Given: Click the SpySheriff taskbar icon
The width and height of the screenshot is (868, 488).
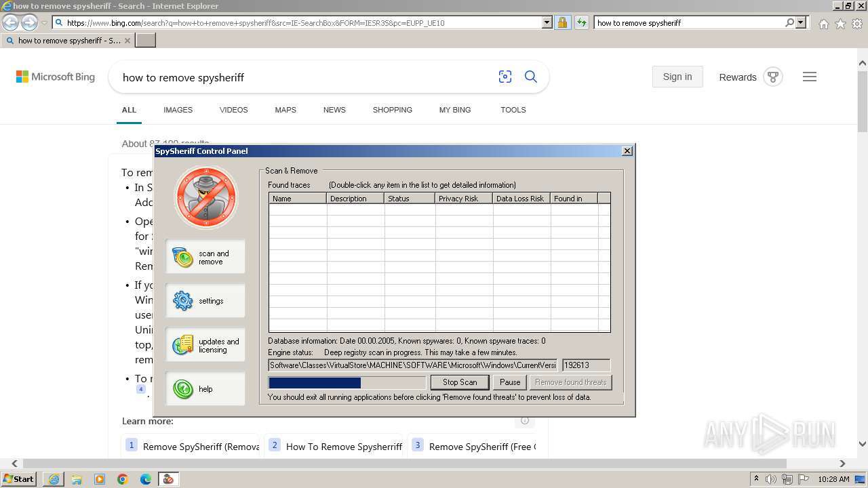Looking at the screenshot, I should [x=168, y=479].
